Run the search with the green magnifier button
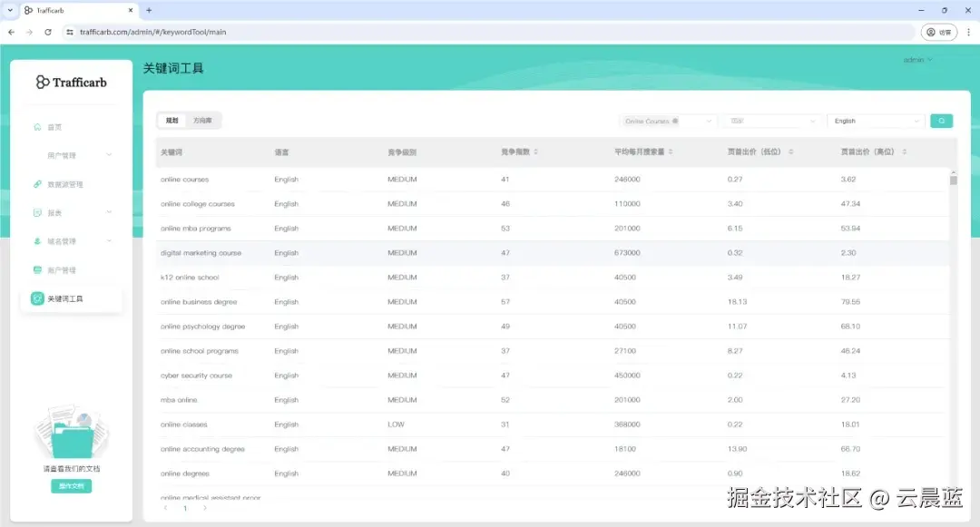Image resolution: width=980 pixels, height=527 pixels. (941, 122)
